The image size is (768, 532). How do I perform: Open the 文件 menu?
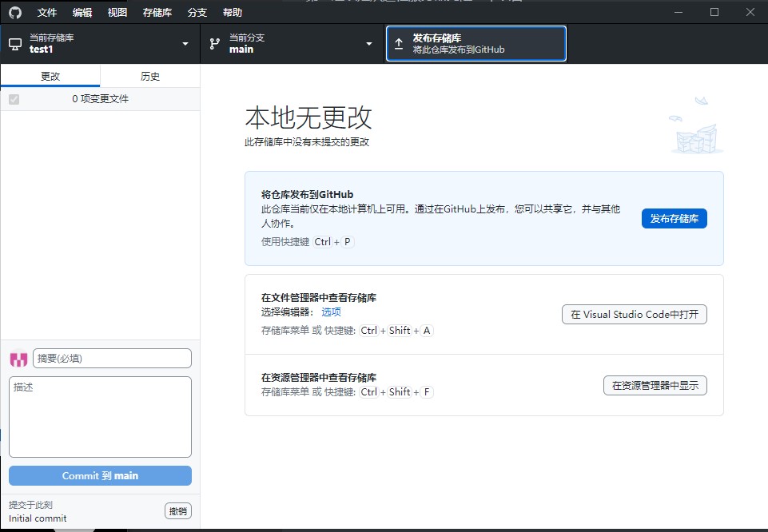(x=47, y=13)
